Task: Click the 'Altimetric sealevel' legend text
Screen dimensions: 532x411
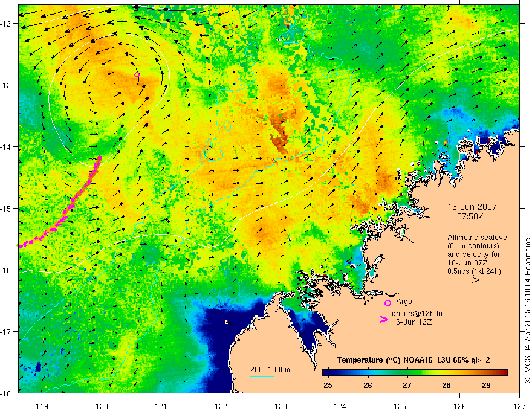Action: point(478,238)
